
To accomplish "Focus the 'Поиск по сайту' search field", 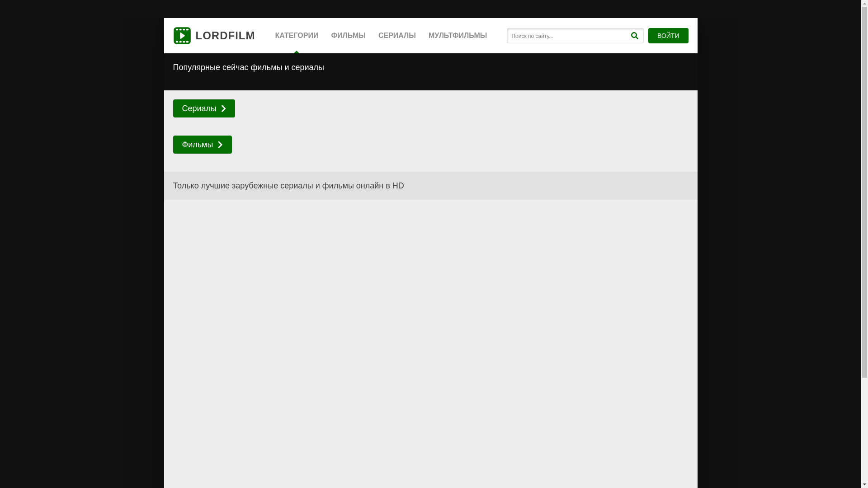I will click(x=567, y=36).
